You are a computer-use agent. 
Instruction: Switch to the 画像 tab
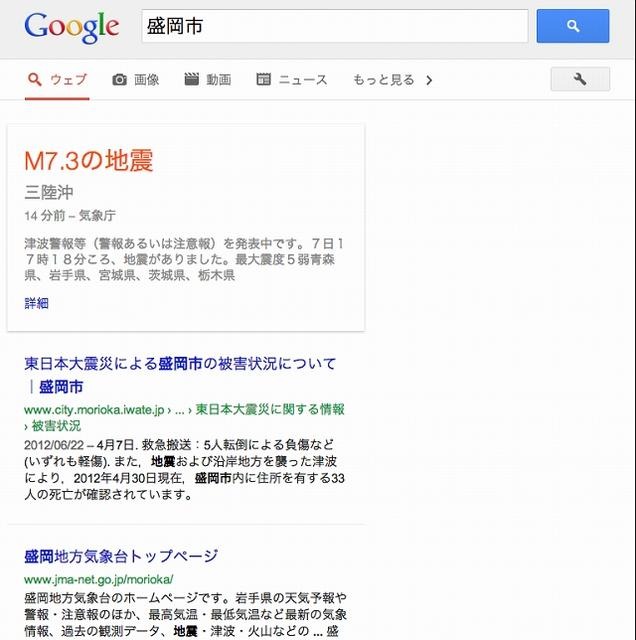136,80
